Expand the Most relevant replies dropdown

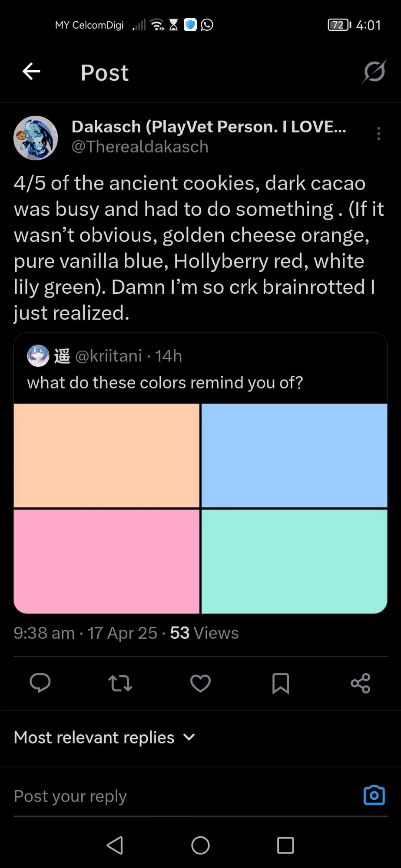coord(104,737)
